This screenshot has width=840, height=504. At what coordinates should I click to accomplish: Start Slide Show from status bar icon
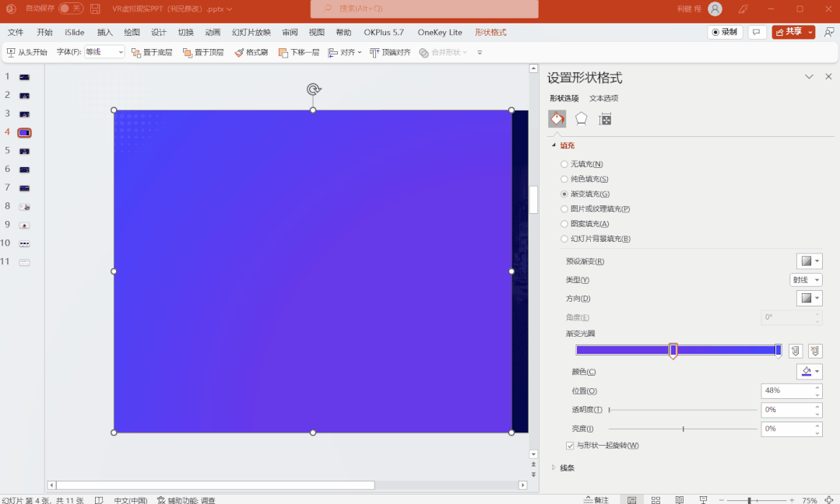pos(704,499)
